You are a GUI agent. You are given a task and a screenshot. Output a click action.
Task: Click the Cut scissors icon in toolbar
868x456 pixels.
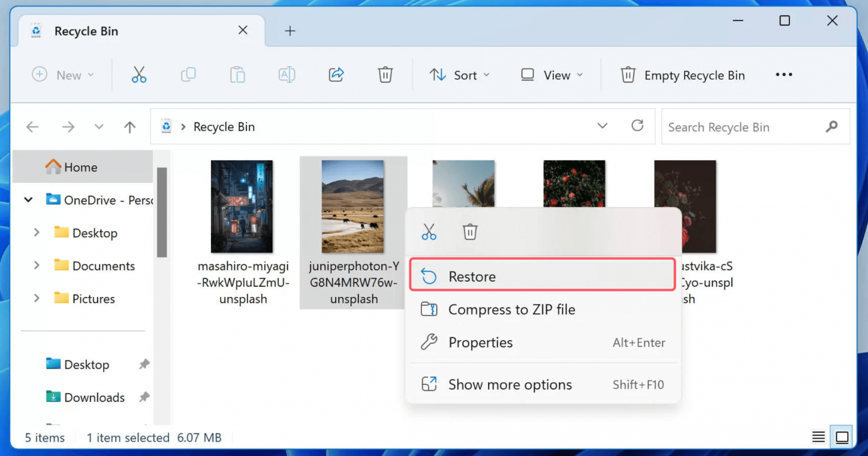pyautogui.click(x=139, y=74)
